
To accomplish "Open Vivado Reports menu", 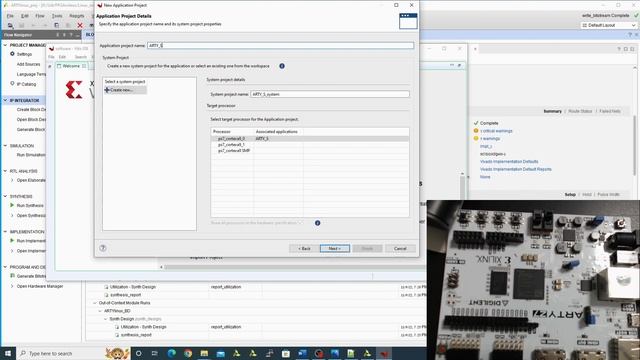I will [77, 16].
